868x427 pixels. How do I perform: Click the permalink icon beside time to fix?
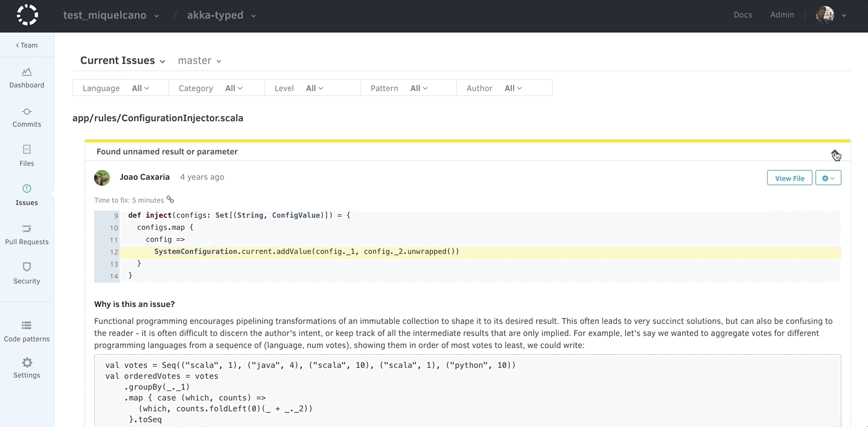click(170, 200)
